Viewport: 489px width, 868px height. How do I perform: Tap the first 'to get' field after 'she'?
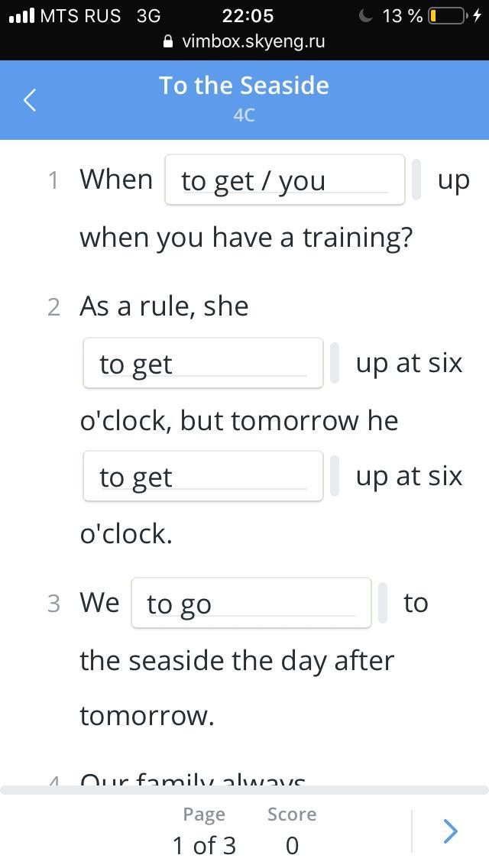pos(202,363)
